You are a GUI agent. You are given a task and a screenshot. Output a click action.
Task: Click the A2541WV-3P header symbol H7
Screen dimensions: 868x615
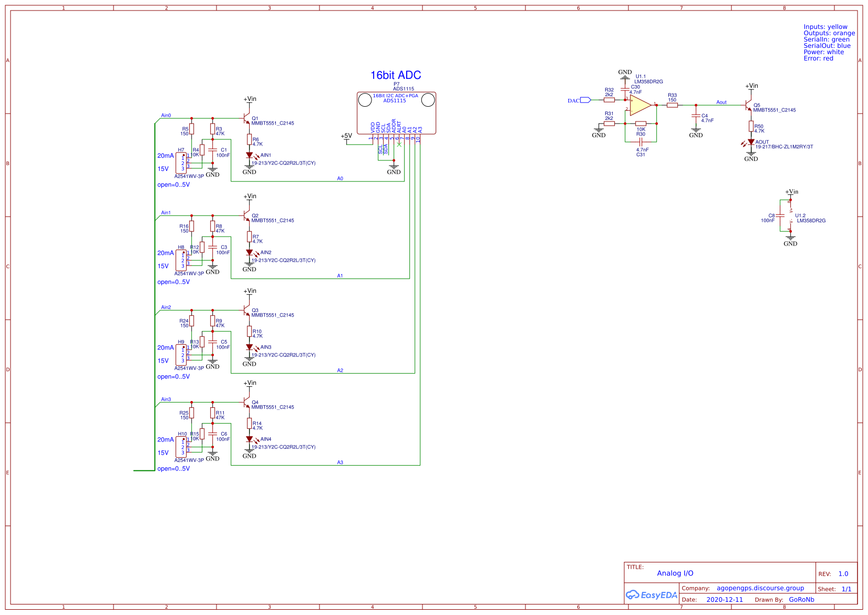pos(181,163)
